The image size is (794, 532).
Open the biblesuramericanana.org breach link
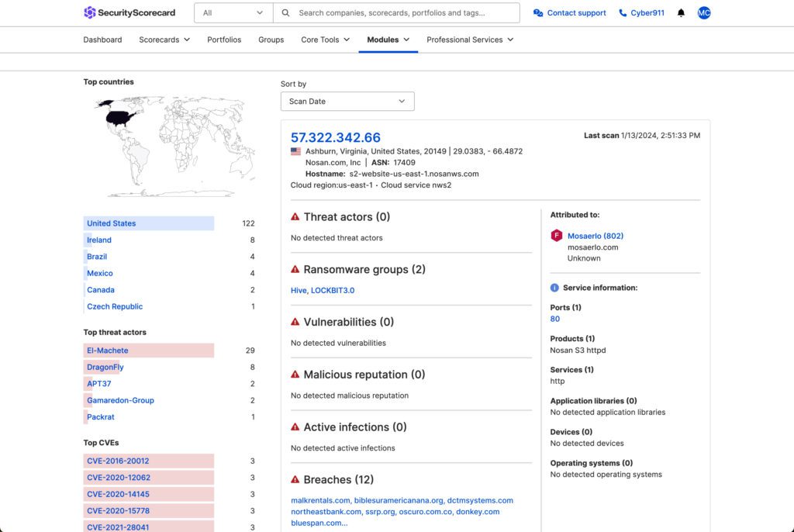[399, 500]
